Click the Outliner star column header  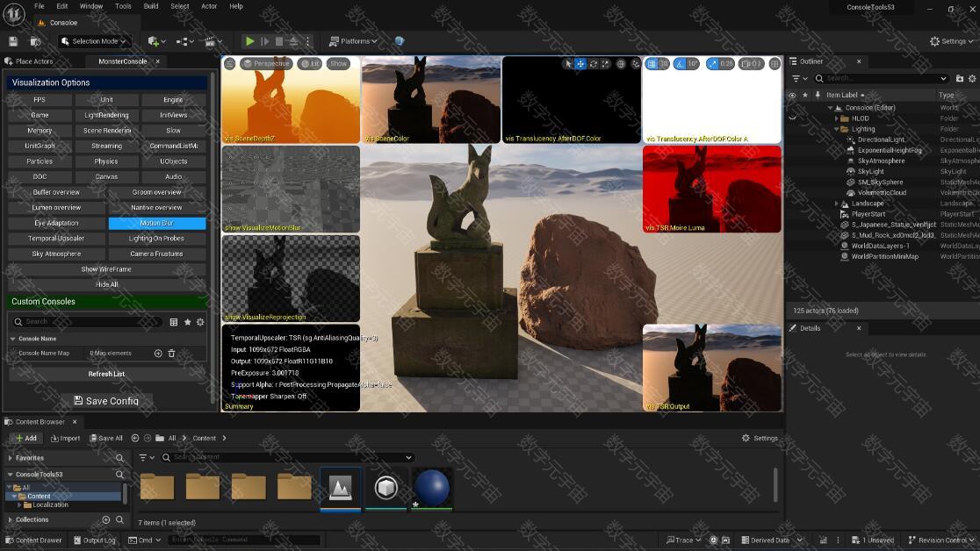pyautogui.click(x=805, y=95)
